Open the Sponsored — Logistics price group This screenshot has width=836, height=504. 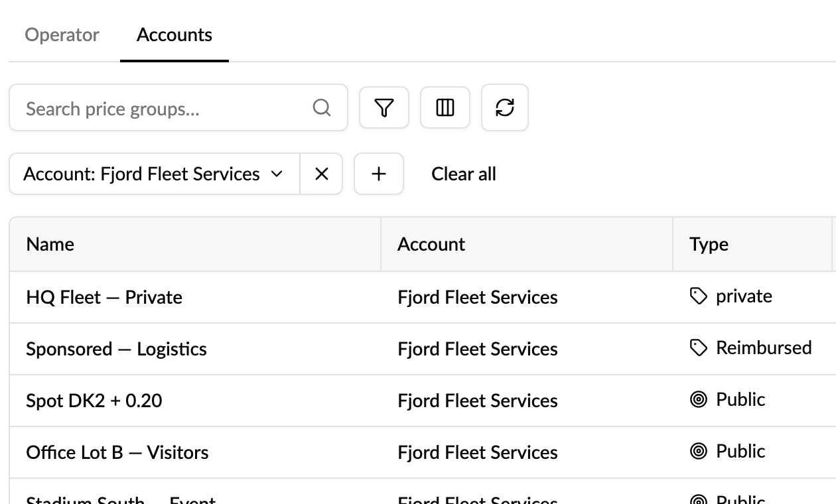click(x=117, y=349)
